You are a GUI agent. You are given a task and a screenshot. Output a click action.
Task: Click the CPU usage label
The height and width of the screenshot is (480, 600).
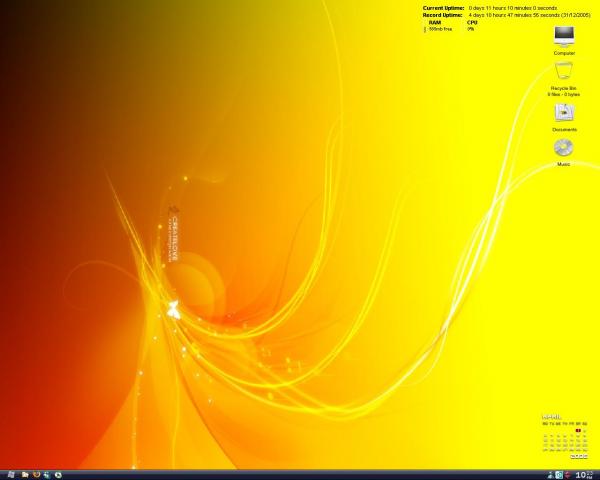tap(471, 23)
